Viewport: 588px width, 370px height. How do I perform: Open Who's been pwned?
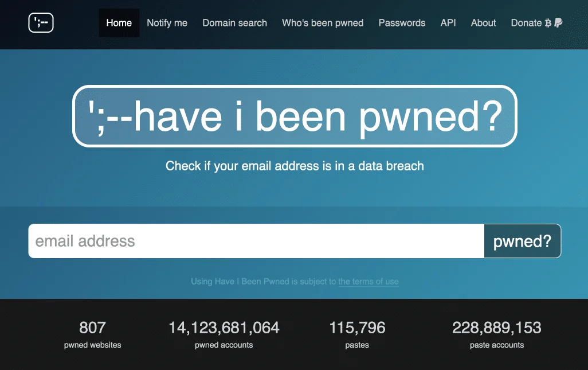[x=323, y=23]
